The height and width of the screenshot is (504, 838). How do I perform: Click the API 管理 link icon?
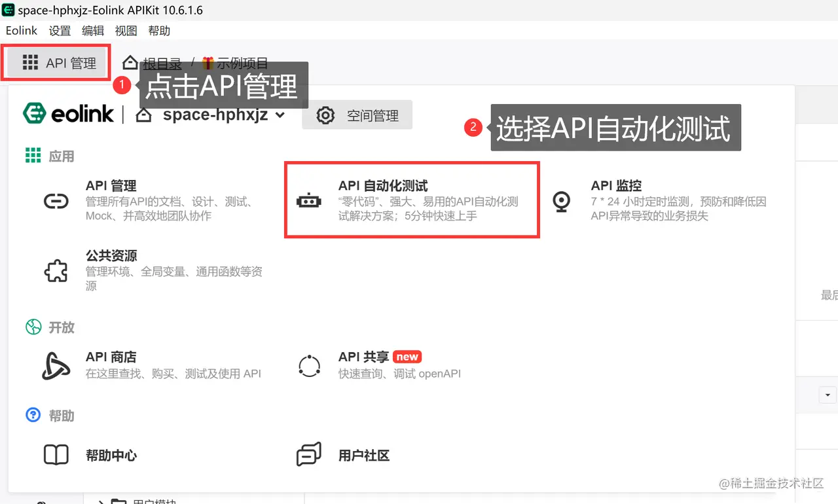coord(56,202)
